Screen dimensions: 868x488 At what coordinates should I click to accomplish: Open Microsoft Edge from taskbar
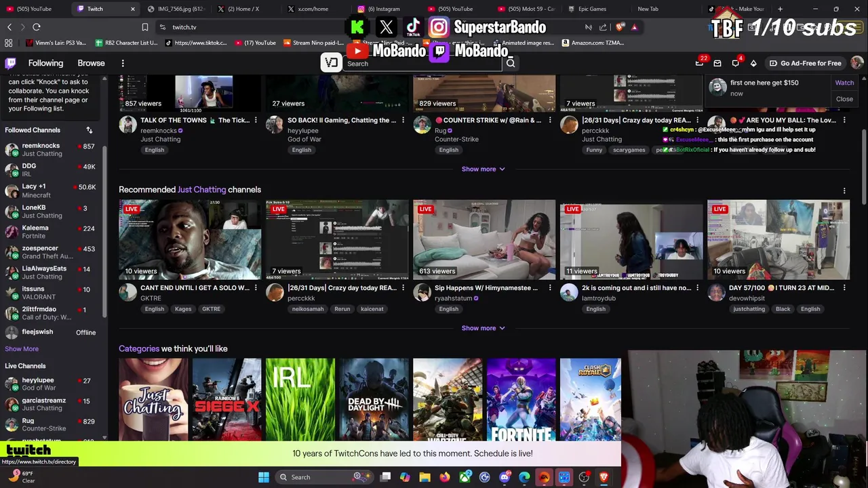coord(524,477)
